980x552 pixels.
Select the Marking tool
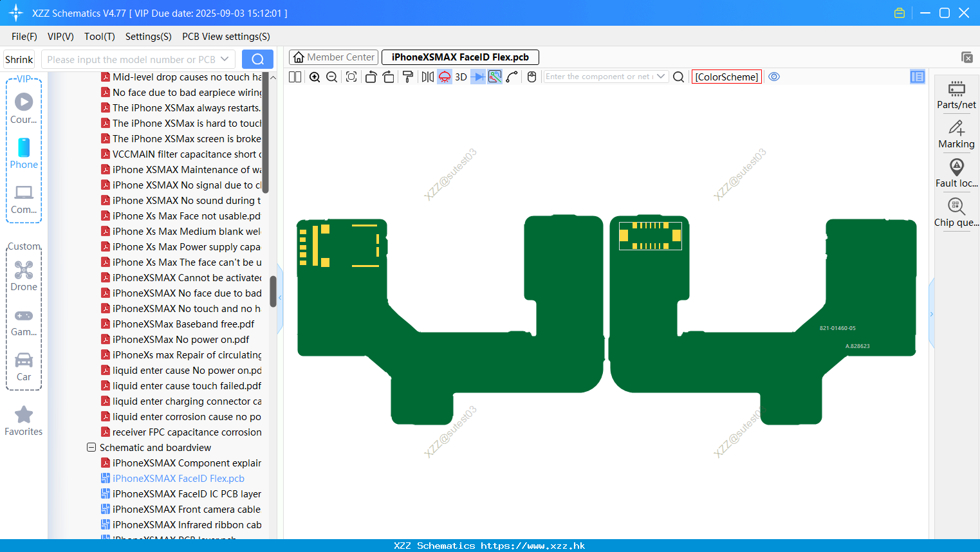point(956,134)
